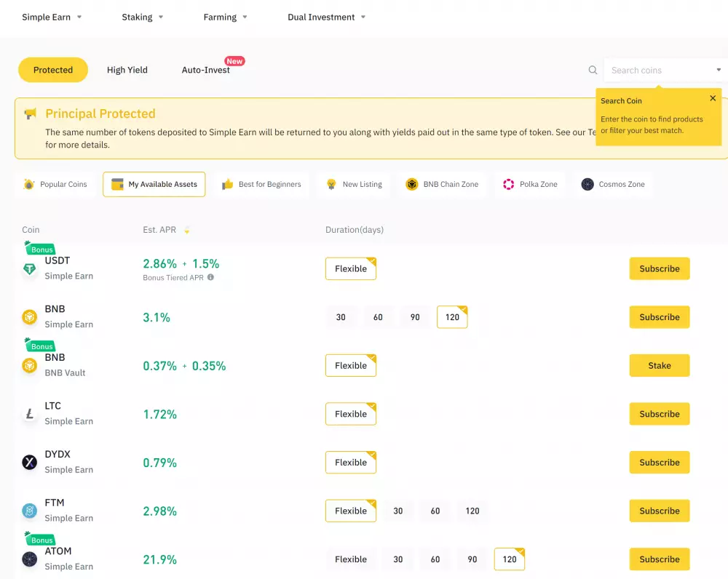Click the ATOM coin icon
The image size is (728, 579).
tap(29, 559)
